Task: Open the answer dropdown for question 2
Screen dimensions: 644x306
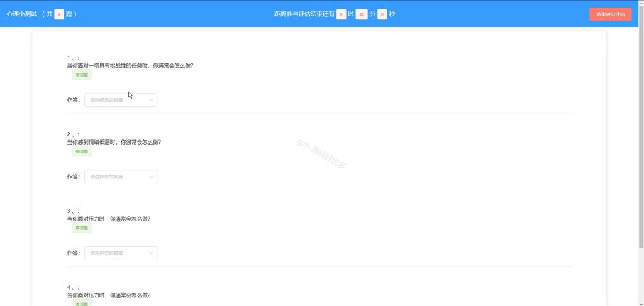Action: [121, 177]
